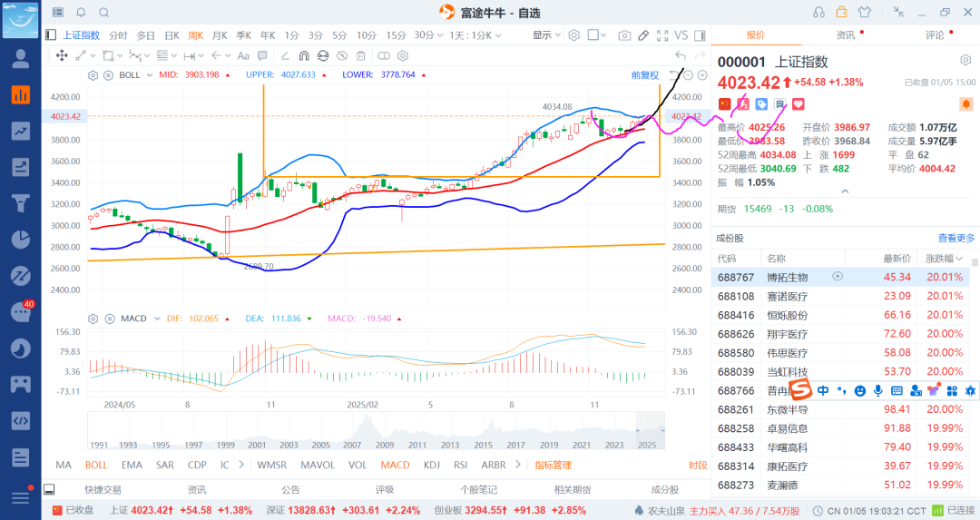Select 博拓生物 row in constituents list
This screenshot has width=980, height=520.
point(787,277)
